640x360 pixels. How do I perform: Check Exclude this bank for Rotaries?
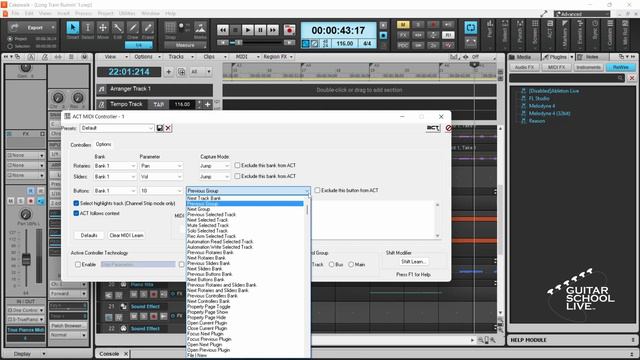[237, 165]
